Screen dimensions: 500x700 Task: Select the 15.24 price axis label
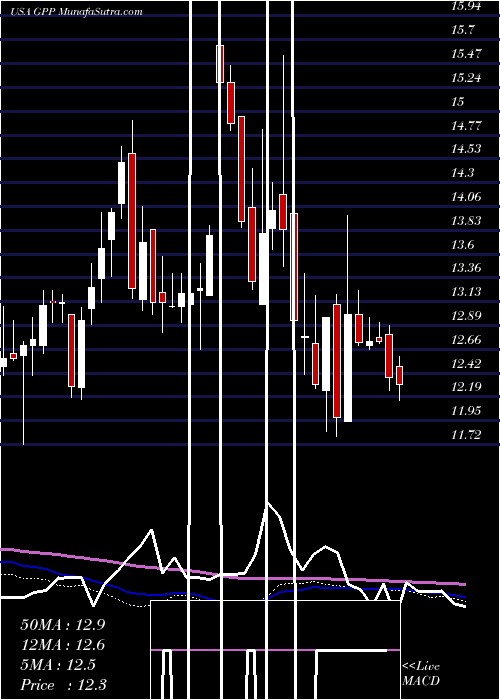(x=467, y=78)
